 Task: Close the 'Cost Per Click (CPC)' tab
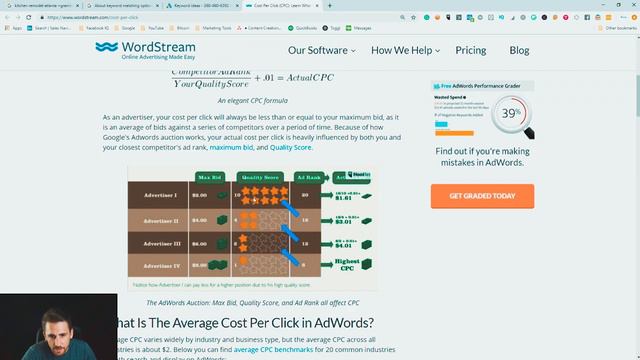click(317, 6)
